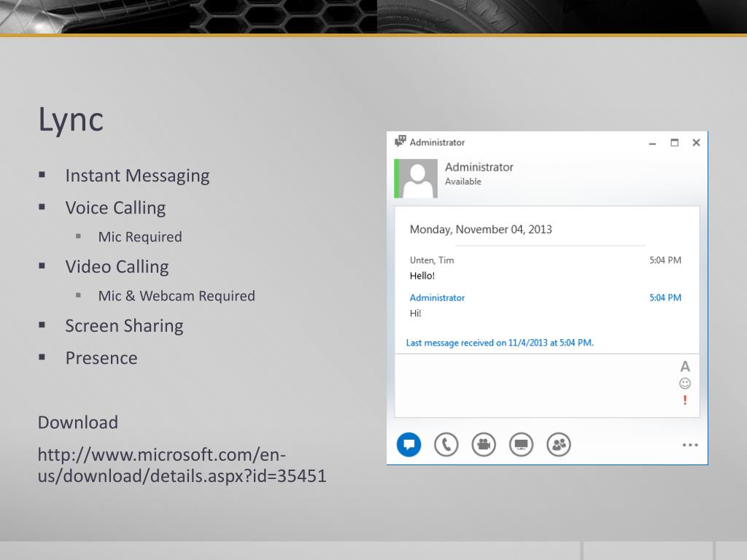The height and width of the screenshot is (560, 747).
Task: Set high importance with red exclamation icon
Action: pyautogui.click(x=685, y=400)
